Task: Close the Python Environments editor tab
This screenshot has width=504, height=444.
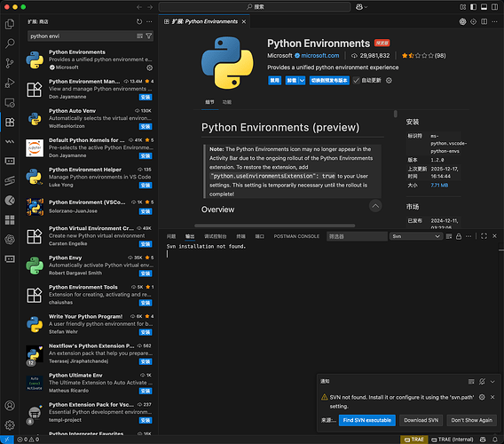Action: [244, 21]
